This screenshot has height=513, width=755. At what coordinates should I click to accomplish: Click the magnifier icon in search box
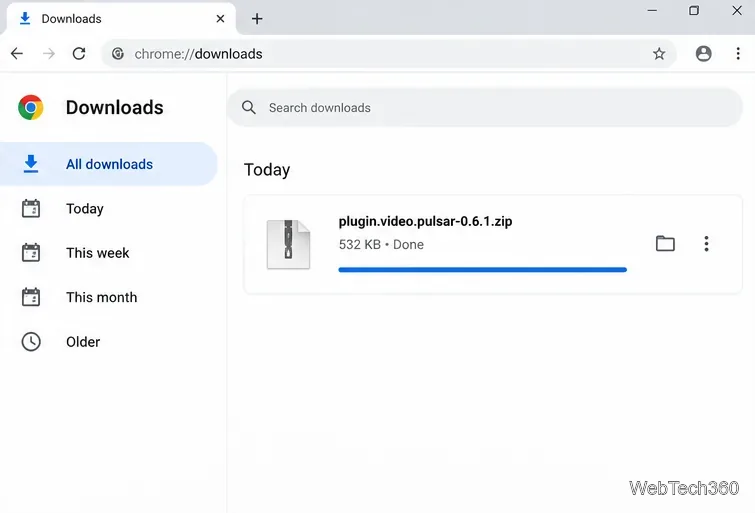point(249,107)
